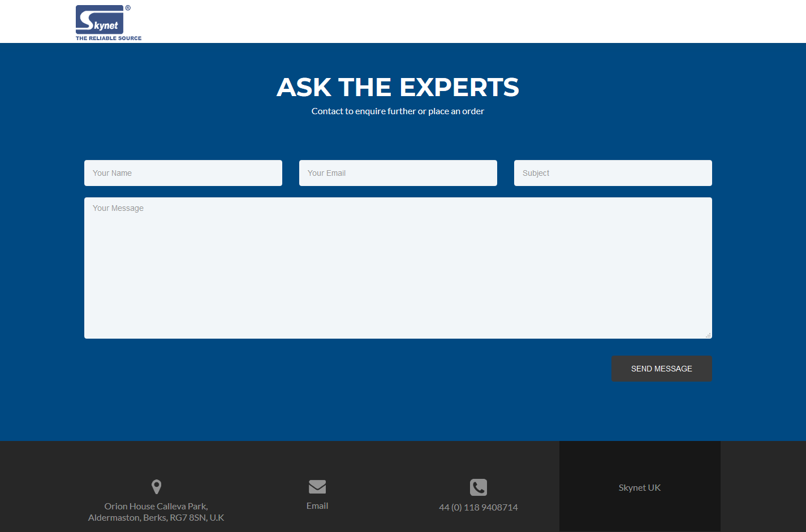Select the Your Email input box
The height and width of the screenshot is (532, 806).
[x=398, y=173]
